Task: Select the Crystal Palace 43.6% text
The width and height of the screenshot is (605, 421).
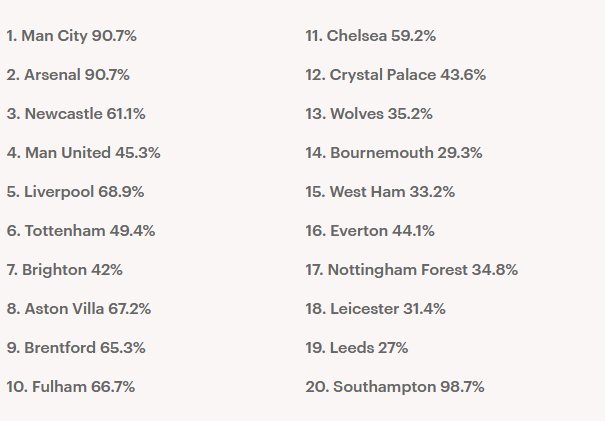Action: (x=395, y=75)
